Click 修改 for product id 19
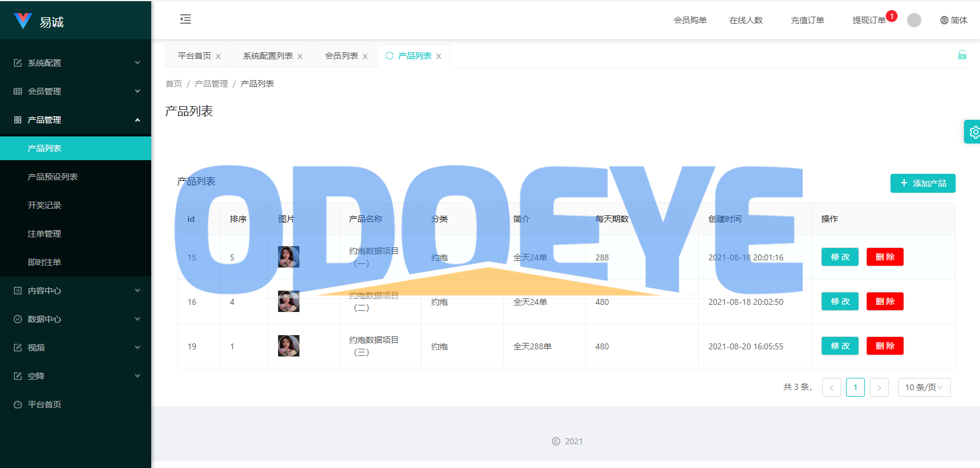The width and height of the screenshot is (980, 468). 840,346
